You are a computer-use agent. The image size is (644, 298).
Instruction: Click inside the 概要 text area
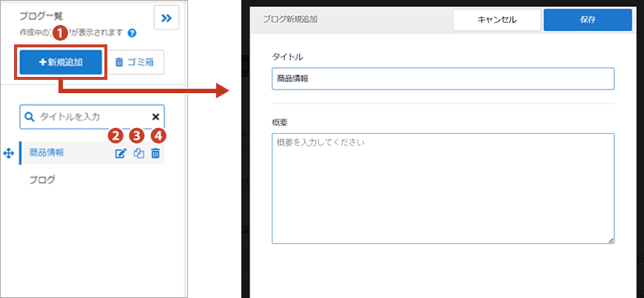point(443,189)
